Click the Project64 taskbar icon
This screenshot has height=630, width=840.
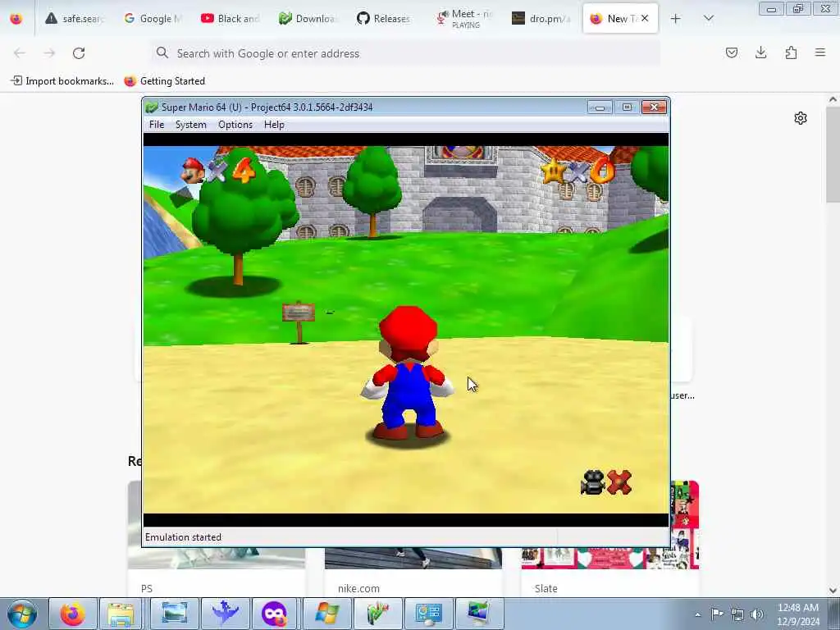coord(377,614)
